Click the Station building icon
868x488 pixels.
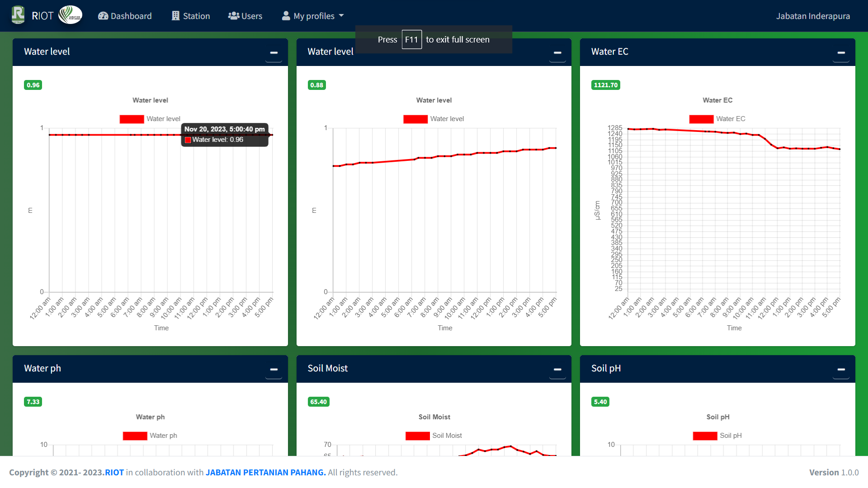pos(175,16)
